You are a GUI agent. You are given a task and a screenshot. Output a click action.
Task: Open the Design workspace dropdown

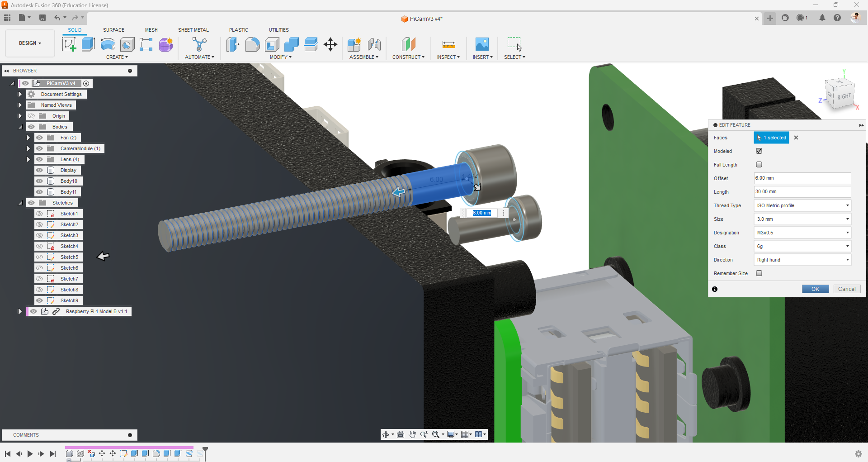point(30,43)
